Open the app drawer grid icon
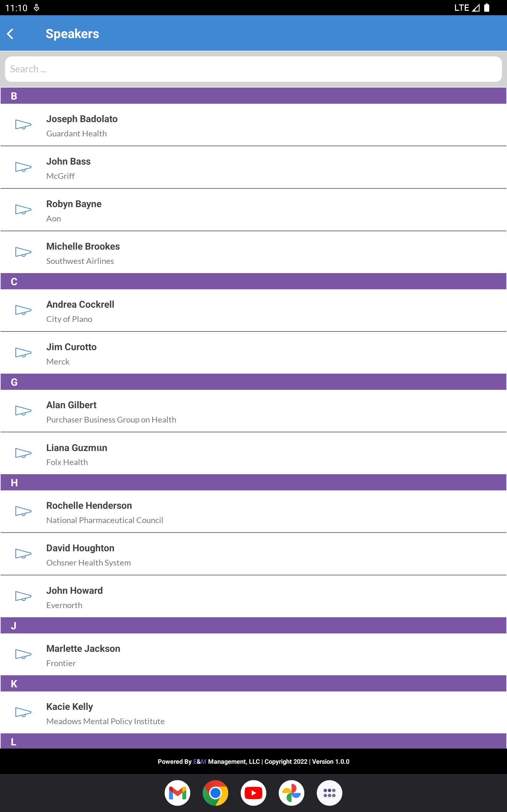 [x=329, y=793]
